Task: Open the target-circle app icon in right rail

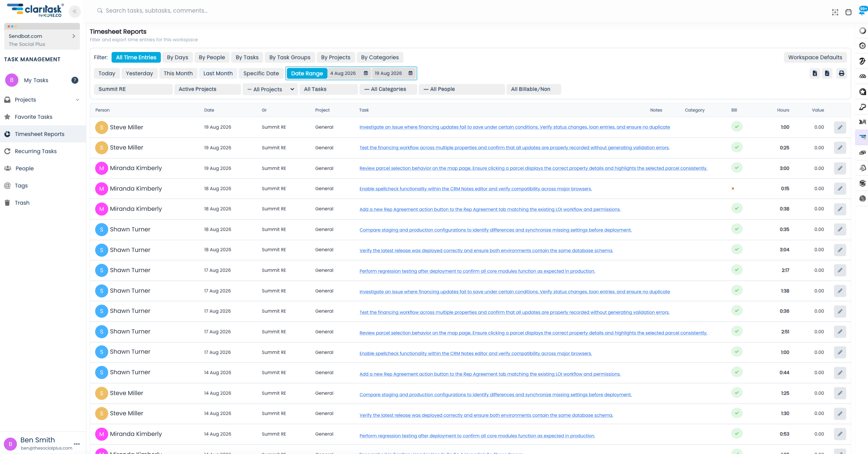Action: point(862,46)
